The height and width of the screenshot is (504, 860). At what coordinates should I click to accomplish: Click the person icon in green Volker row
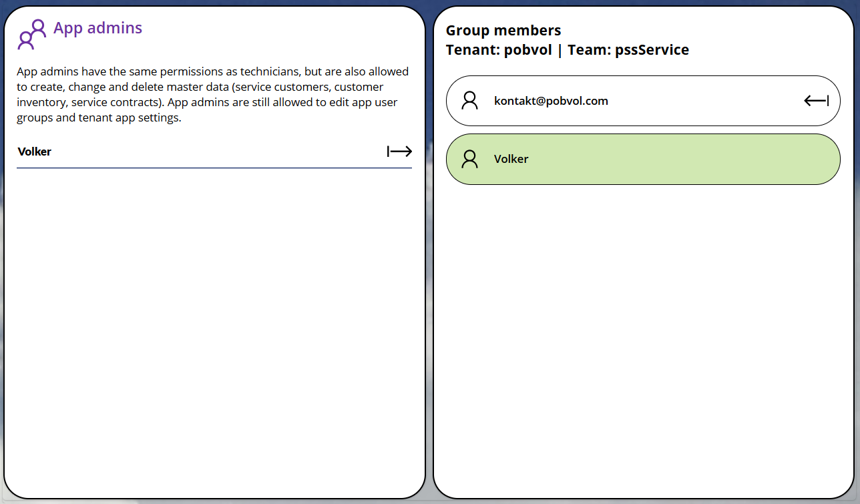coord(470,159)
